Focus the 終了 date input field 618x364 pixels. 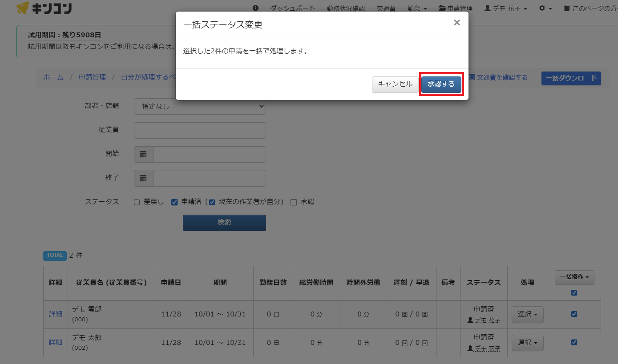tap(210, 178)
